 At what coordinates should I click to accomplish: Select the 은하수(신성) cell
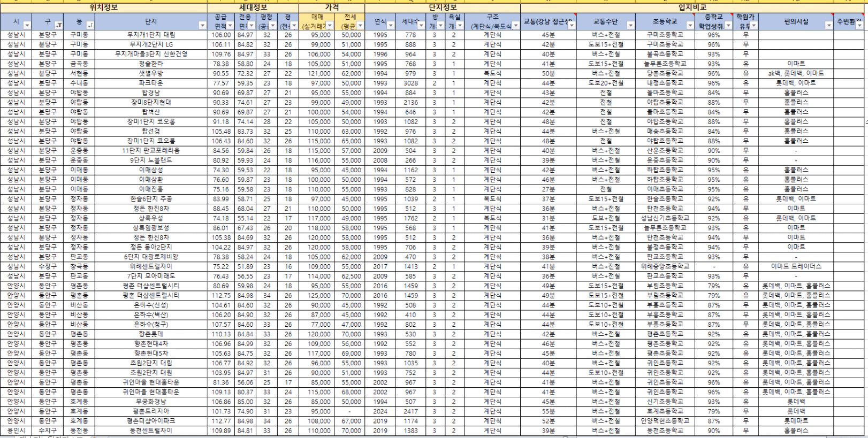tap(151, 305)
